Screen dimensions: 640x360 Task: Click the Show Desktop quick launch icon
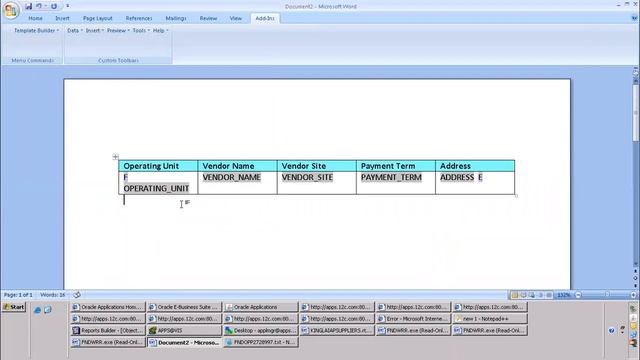[x=48, y=310]
